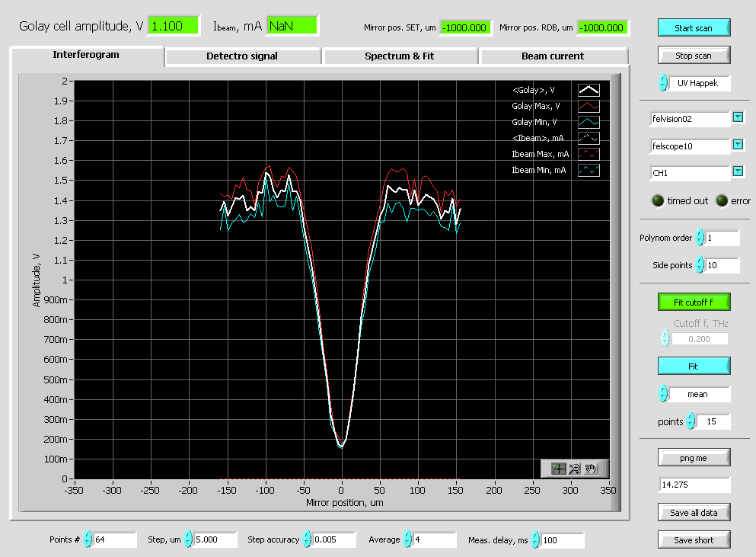
Task: Click the <Golay>, V legend label
Action: pyautogui.click(x=533, y=90)
